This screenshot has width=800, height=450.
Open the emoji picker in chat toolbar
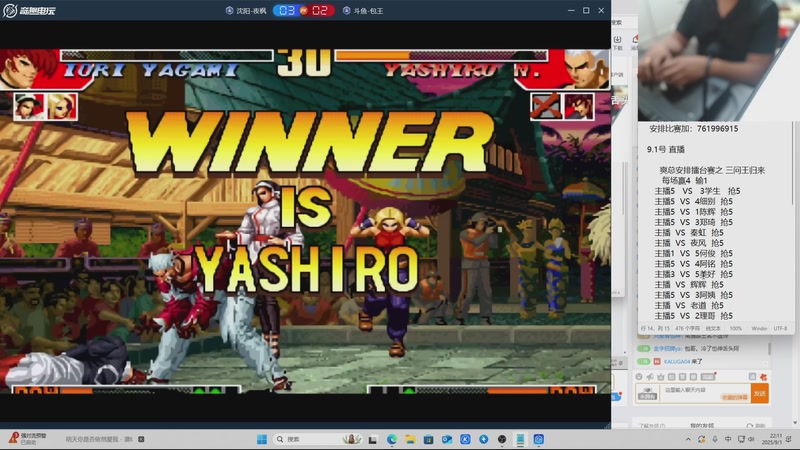(x=639, y=377)
